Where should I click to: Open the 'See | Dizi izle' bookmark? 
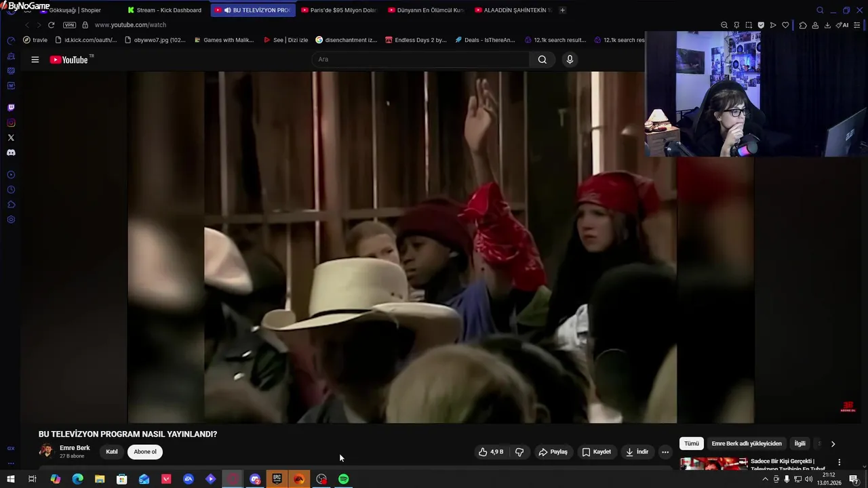coord(285,40)
